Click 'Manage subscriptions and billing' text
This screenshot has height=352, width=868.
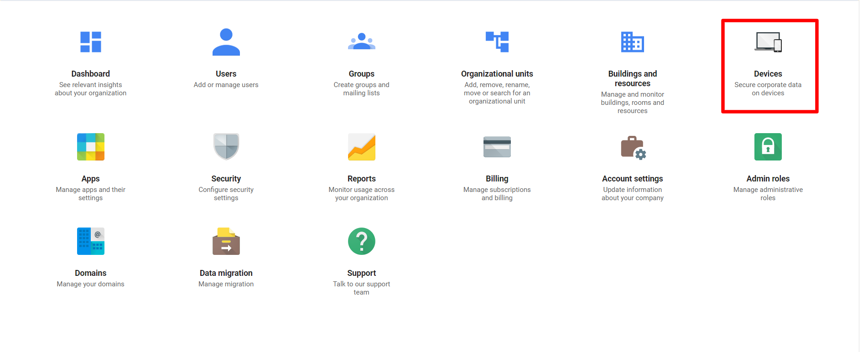click(x=497, y=194)
